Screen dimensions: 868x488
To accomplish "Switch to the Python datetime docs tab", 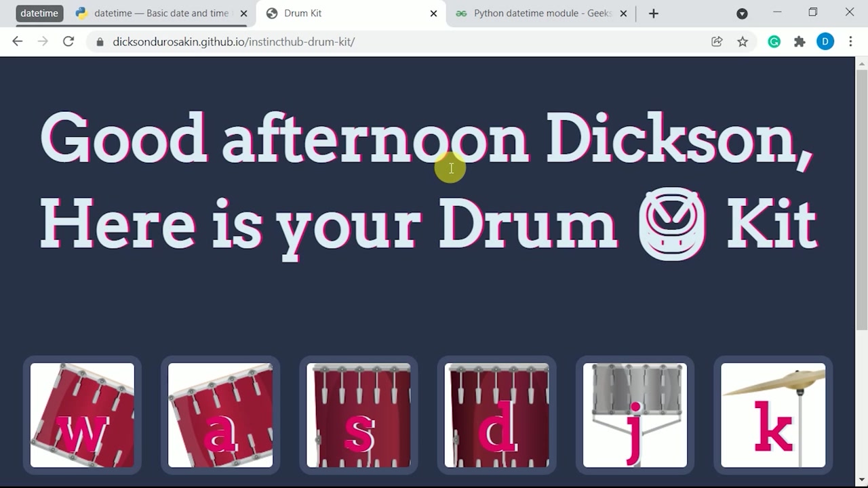I will [159, 14].
